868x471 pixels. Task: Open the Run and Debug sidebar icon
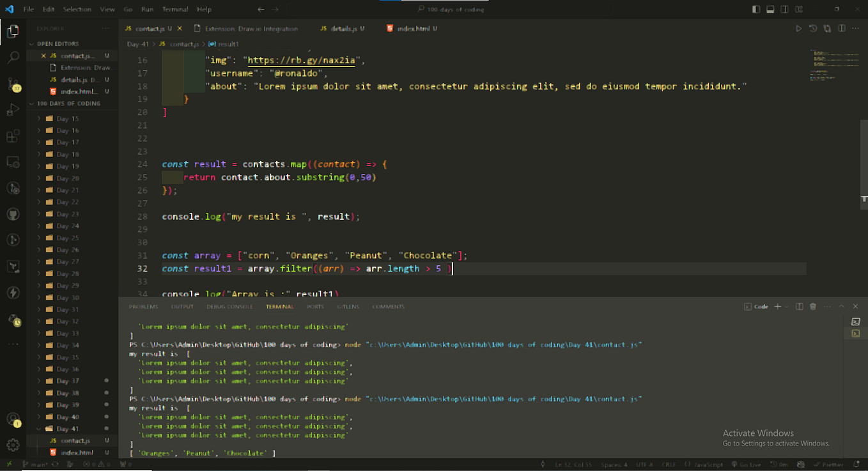[13, 109]
